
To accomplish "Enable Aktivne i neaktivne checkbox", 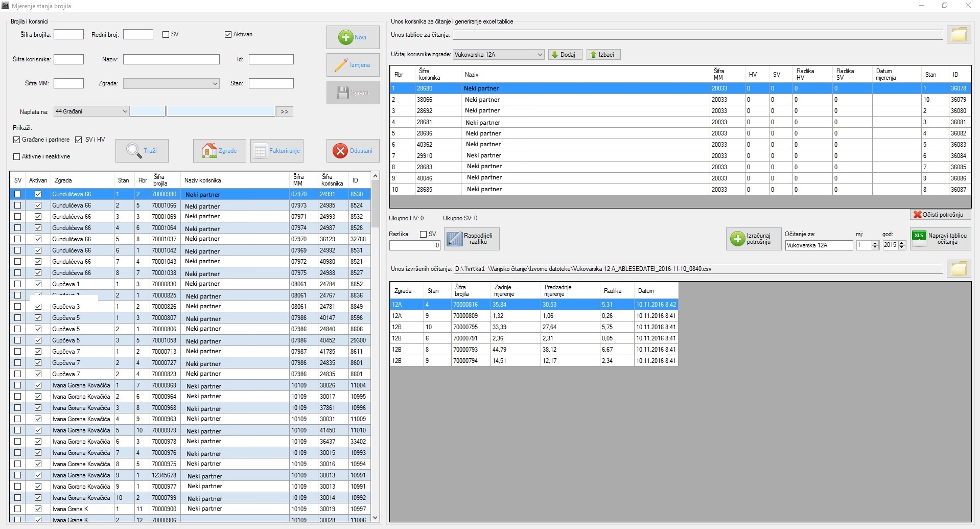I will pyautogui.click(x=16, y=157).
